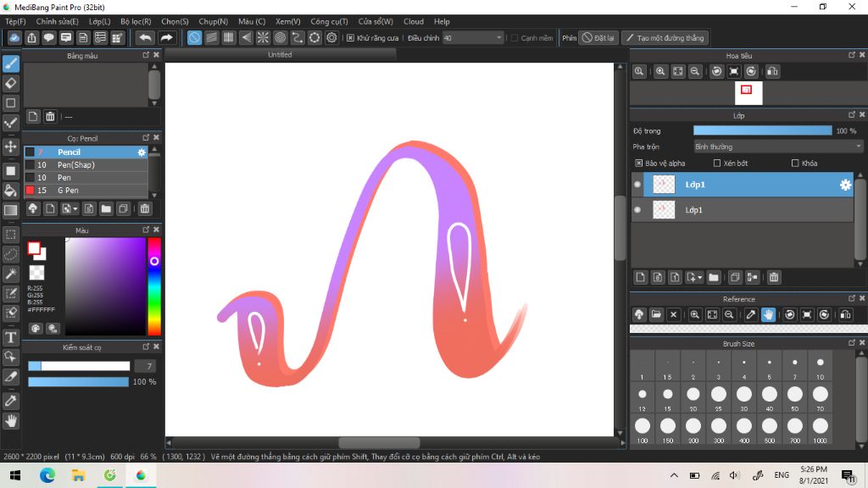Viewport: 868px width, 488px height.
Task: Click Navigator preview thumbnail
Action: [748, 93]
